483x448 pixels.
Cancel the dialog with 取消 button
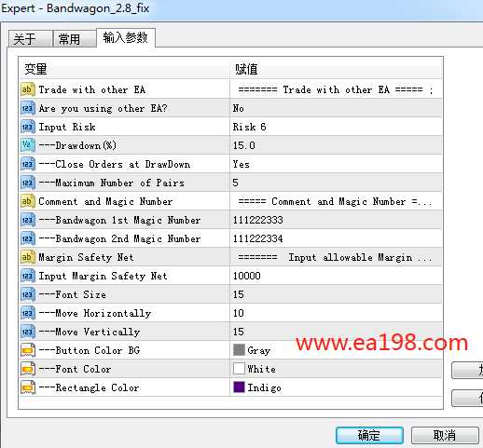[x=445, y=435]
